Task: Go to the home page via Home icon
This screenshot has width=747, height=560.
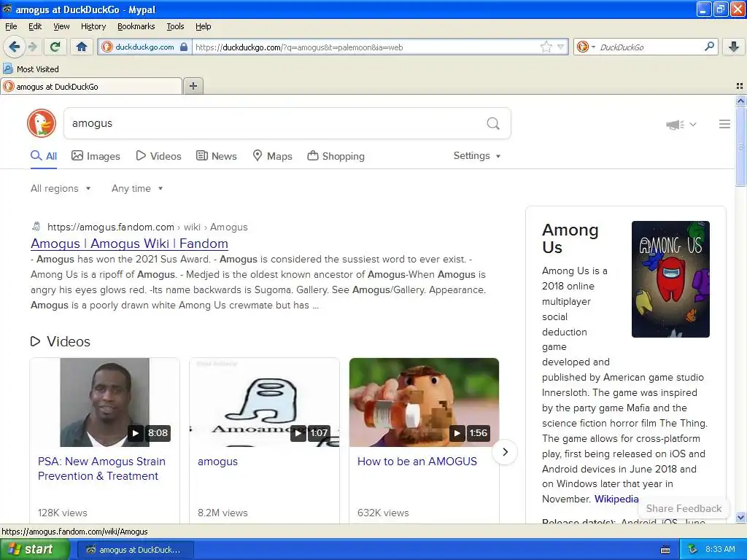Action: tap(82, 47)
